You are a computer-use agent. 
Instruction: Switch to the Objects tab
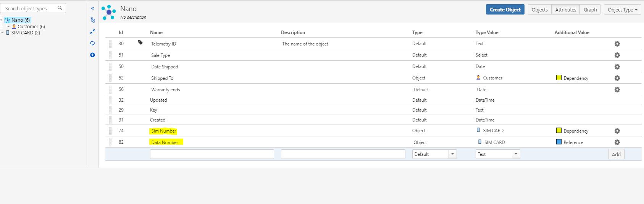click(x=539, y=10)
